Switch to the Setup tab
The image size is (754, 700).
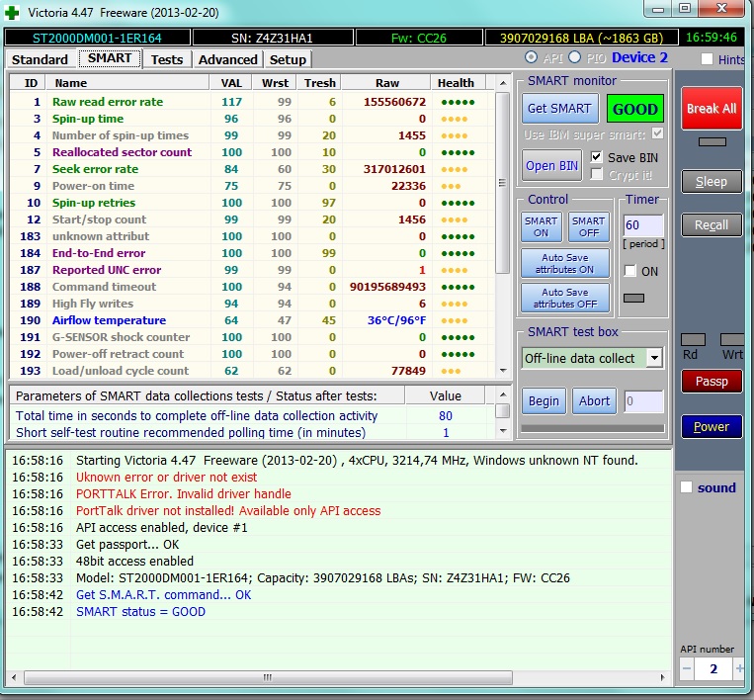pos(288,59)
